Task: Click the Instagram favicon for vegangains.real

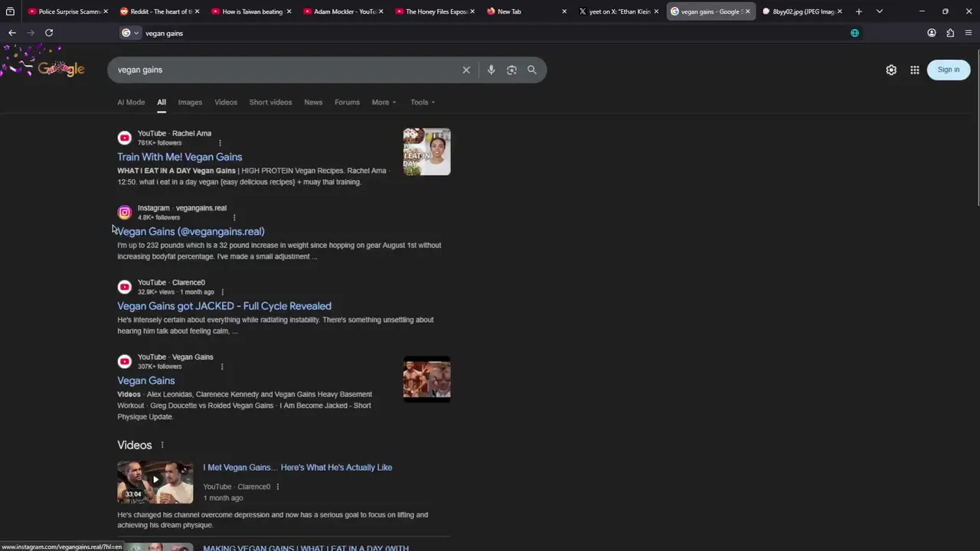Action: tap(124, 212)
